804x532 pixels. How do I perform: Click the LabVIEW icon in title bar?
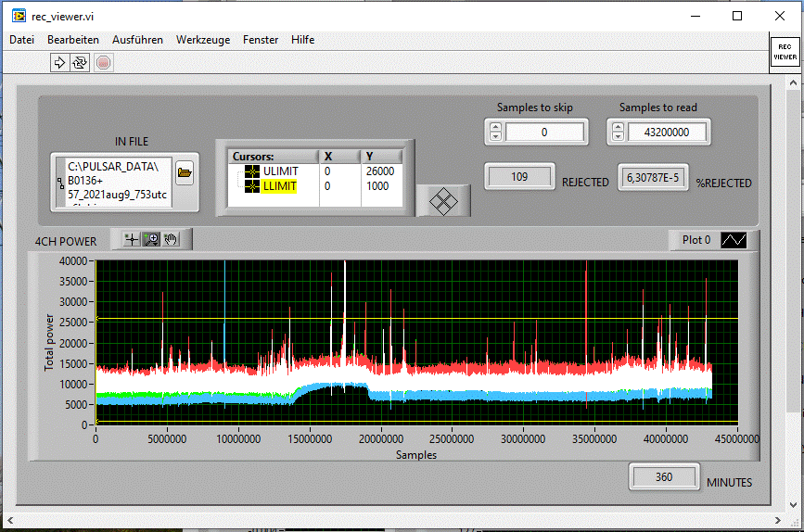tap(19, 16)
